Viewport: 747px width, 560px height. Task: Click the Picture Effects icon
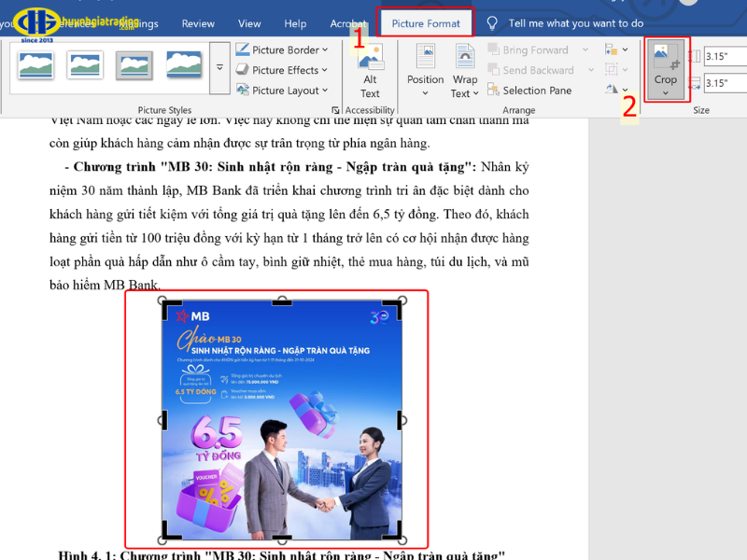243,69
